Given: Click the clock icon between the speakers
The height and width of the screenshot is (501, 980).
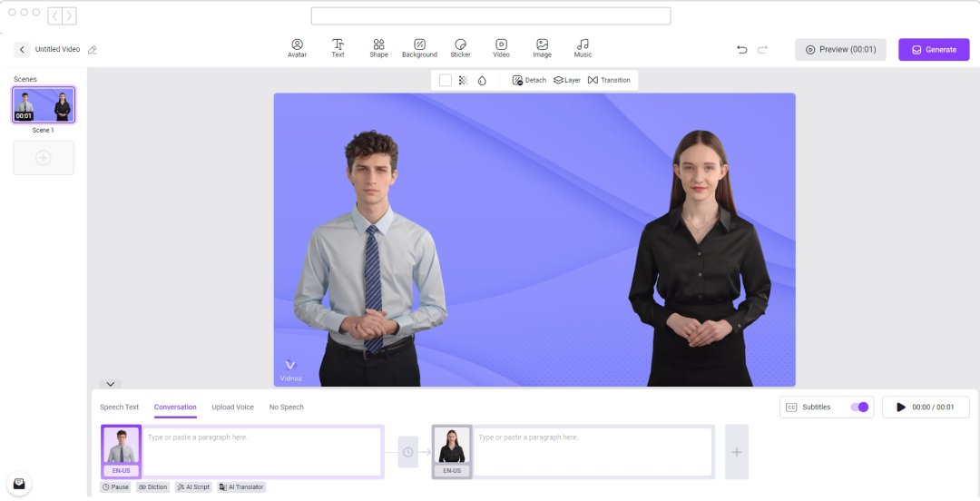Looking at the screenshot, I should pyautogui.click(x=407, y=452).
